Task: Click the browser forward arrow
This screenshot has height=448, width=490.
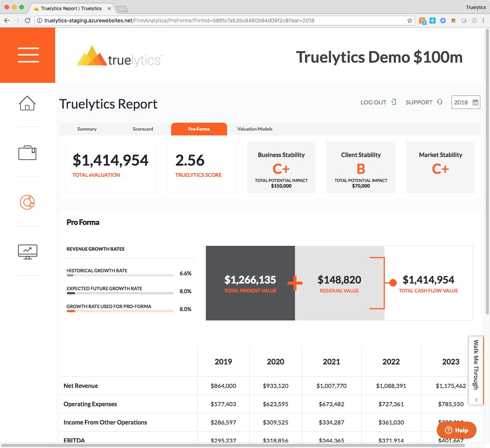Action: 17,21
